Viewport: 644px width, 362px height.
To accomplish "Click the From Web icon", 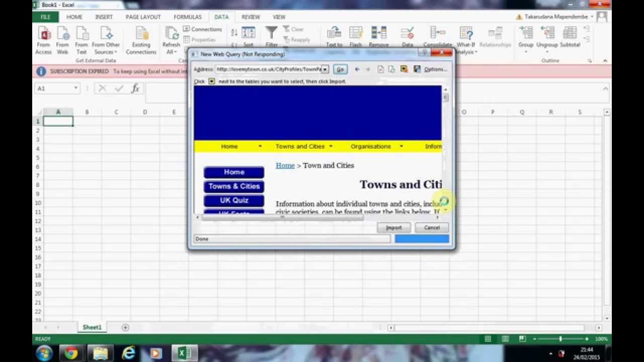I will 62,40.
